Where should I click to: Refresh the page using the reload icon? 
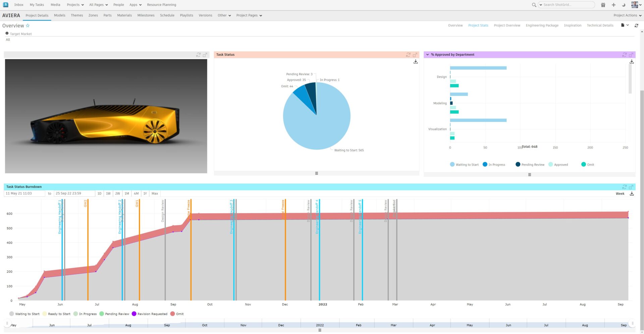pyautogui.click(x=636, y=25)
